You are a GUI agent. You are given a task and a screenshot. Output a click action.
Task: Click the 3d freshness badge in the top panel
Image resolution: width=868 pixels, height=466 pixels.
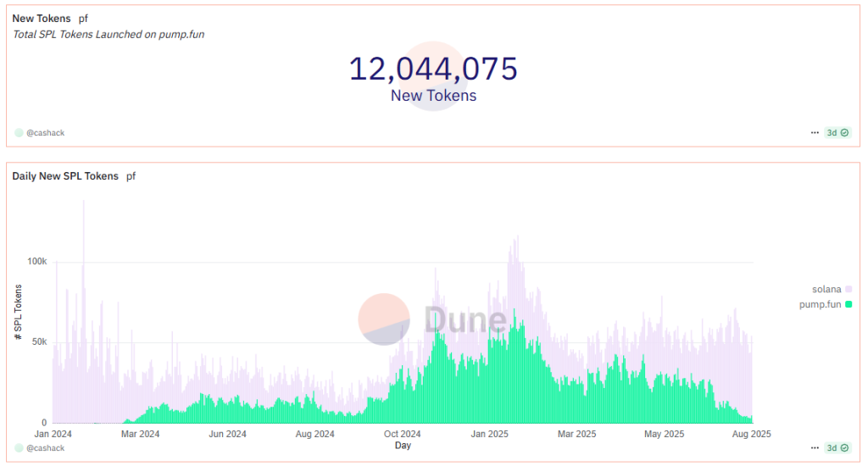[832, 133]
